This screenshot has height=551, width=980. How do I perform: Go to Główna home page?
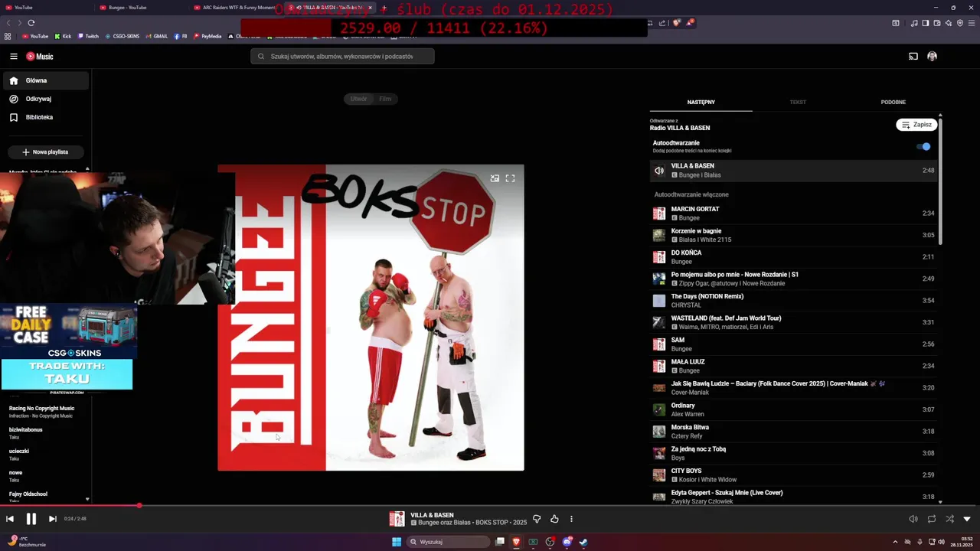46,80
